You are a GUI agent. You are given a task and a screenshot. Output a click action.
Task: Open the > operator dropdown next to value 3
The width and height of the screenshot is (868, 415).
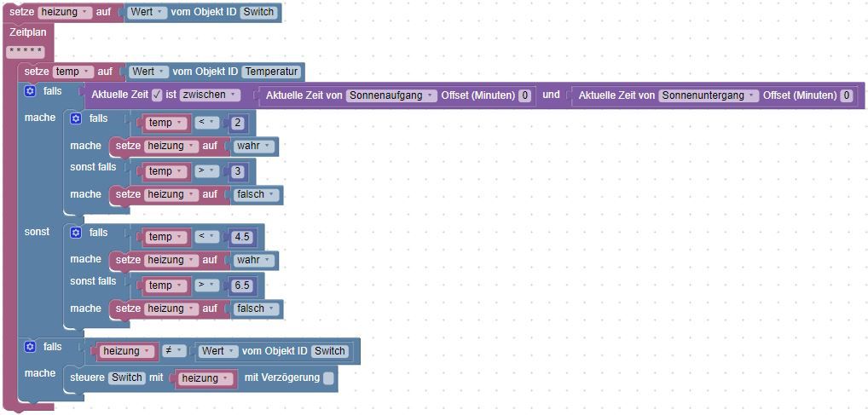206,171
